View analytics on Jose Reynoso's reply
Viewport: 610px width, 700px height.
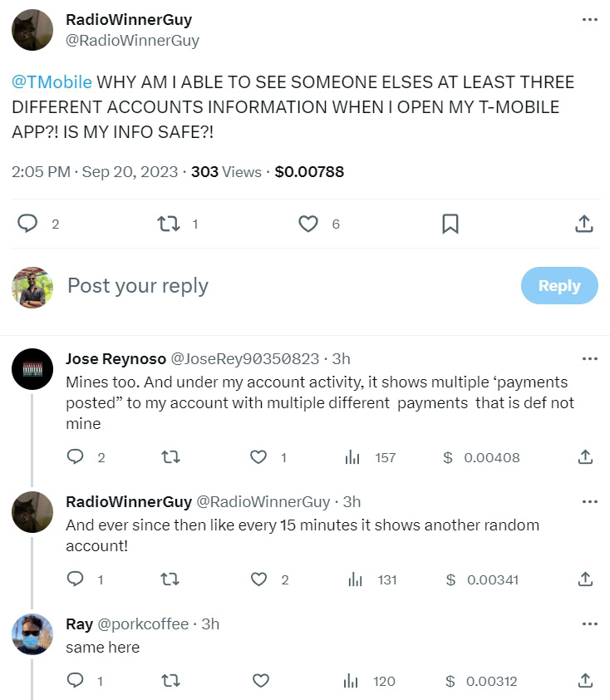point(352,457)
